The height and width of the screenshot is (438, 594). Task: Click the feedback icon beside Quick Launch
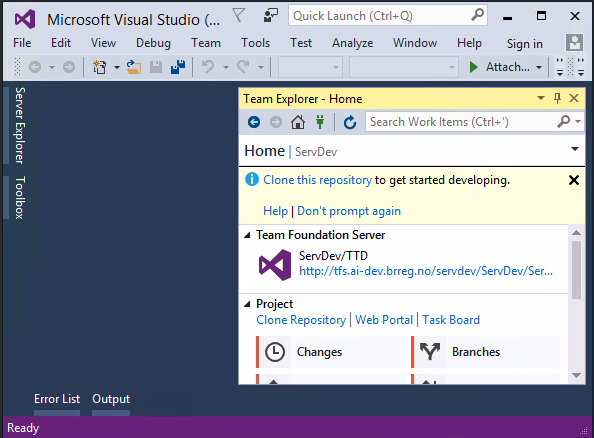270,16
